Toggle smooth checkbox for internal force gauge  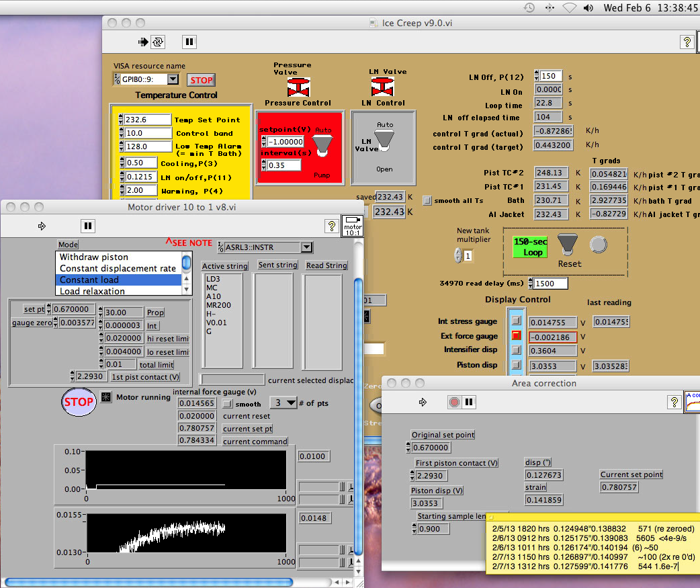pos(227,404)
